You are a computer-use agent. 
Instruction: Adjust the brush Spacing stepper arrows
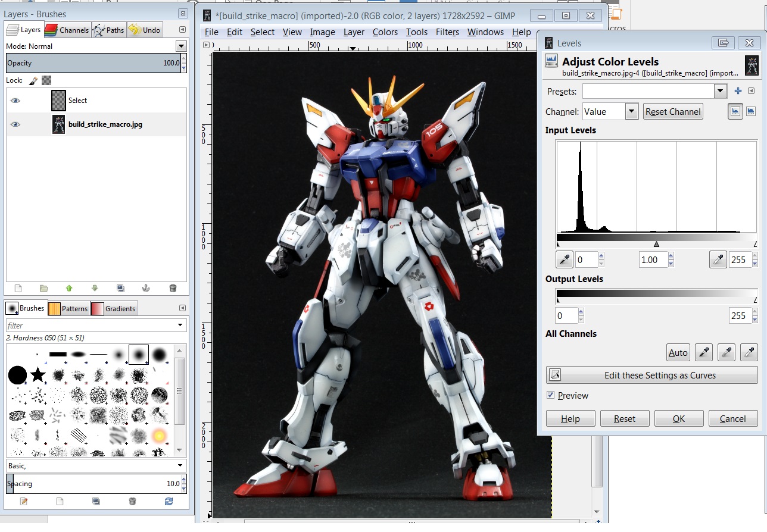pos(183,484)
